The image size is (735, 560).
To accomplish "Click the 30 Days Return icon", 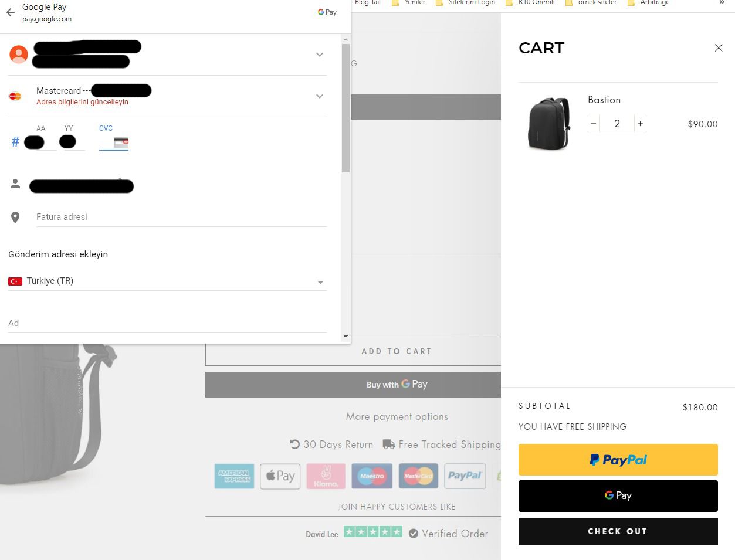I will 295,444.
